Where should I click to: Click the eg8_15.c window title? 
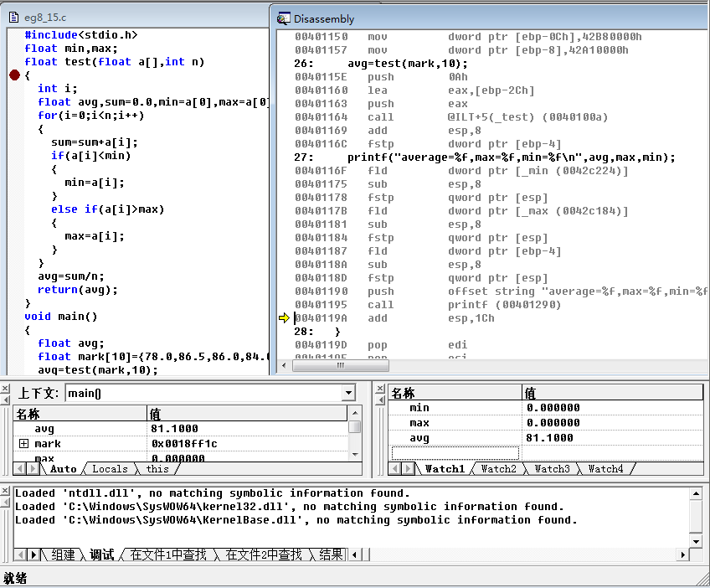(x=45, y=18)
